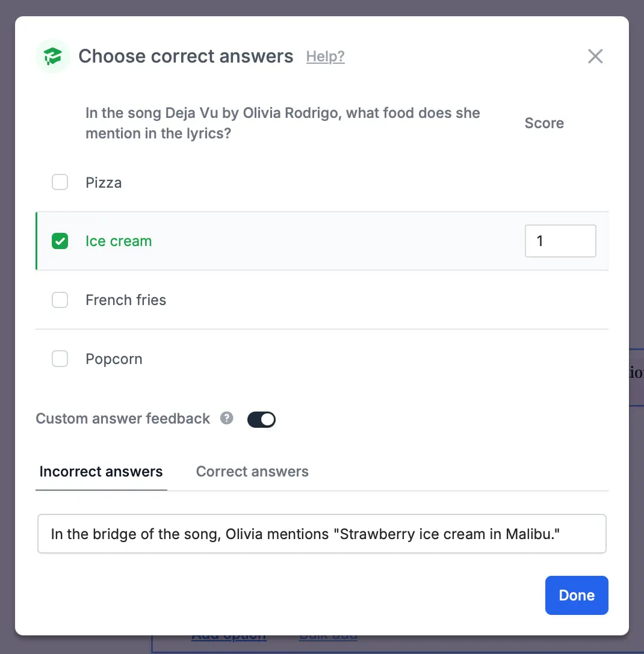Click the Deja Vu question text
This screenshot has width=644, height=654.
(x=282, y=123)
